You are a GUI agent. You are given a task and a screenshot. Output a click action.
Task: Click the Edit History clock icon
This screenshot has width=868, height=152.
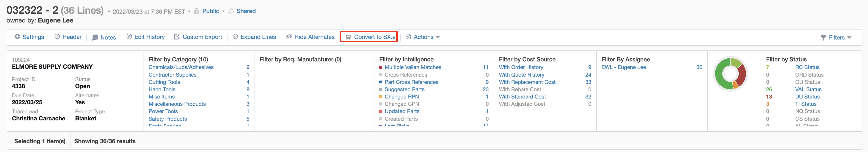click(129, 37)
